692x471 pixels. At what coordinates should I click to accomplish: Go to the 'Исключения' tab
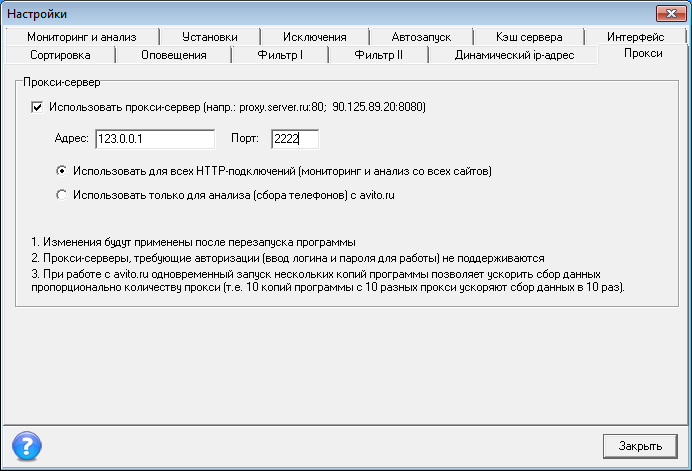[x=315, y=37]
